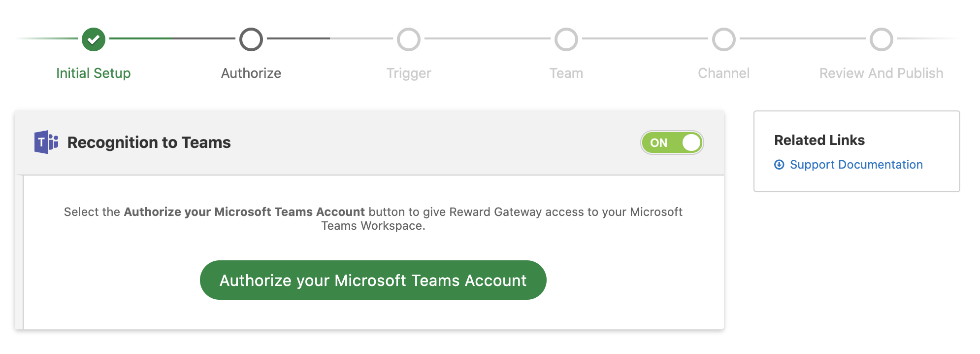Click the Review And Publish step circle

pyautogui.click(x=882, y=39)
